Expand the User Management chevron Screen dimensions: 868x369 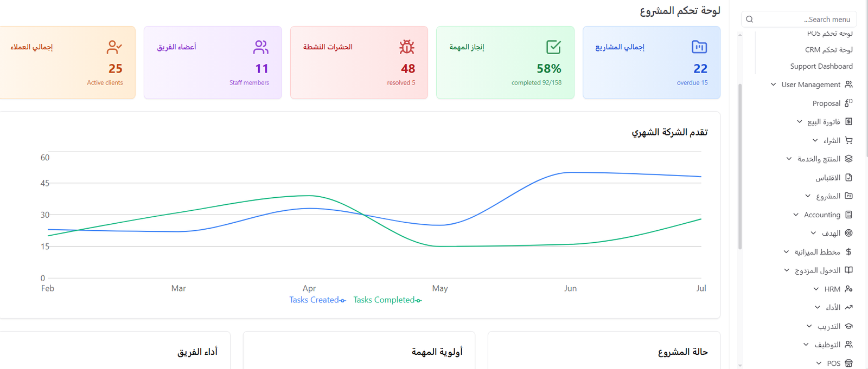point(773,85)
